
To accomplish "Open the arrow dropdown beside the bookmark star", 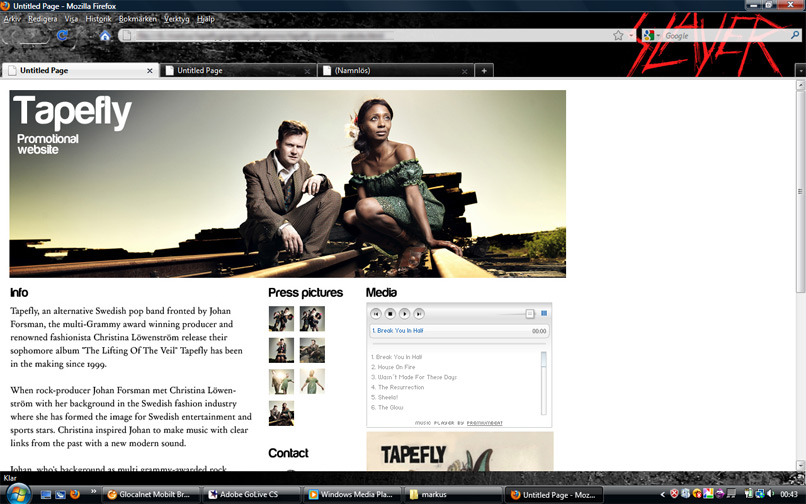I will click(x=631, y=35).
